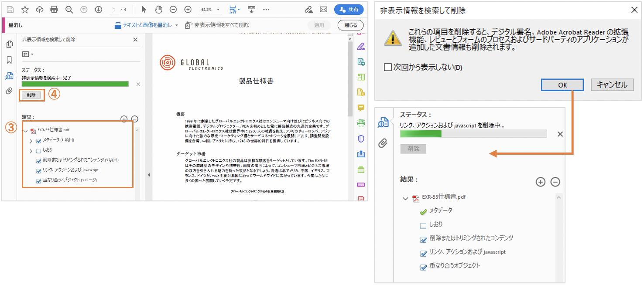Click the 削除 button under status bar
This screenshot has height=285, width=644.
31,95
